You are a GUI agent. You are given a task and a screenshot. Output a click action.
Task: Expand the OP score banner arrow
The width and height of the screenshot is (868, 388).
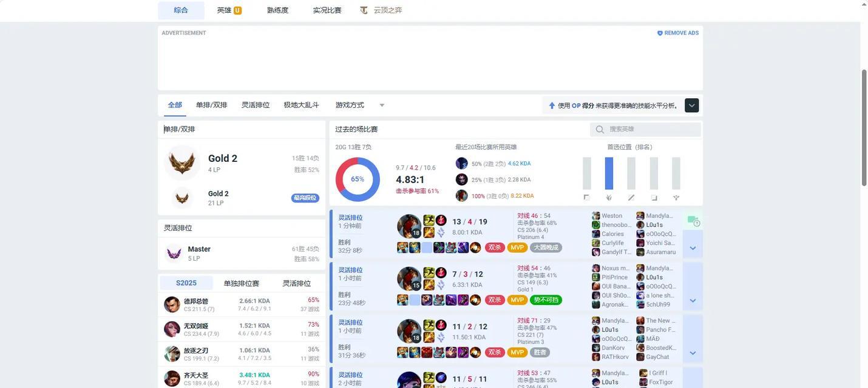691,105
